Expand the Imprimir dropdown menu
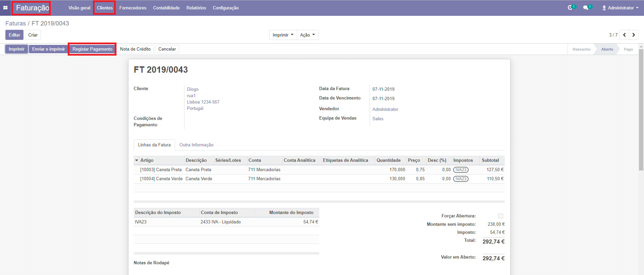The width and height of the screenshot is (644, 275). (x=283, y=35)
